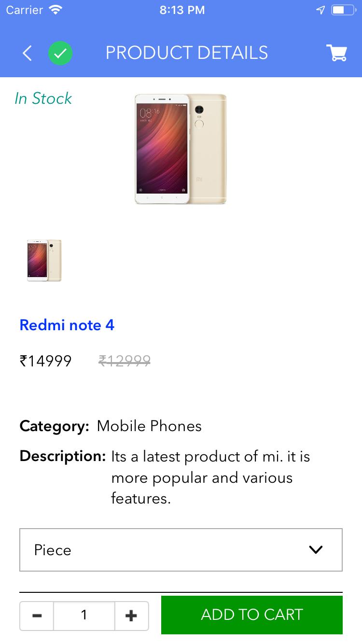Open the Redmi note 4 title link

[67, 325]
